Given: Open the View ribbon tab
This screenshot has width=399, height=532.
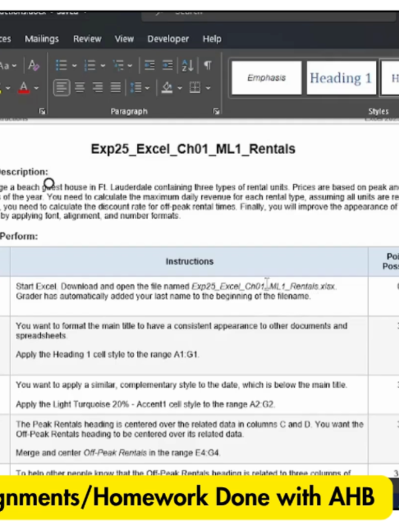Looking at the screenshot, I should pyautogui.click(x=124, y=39).
